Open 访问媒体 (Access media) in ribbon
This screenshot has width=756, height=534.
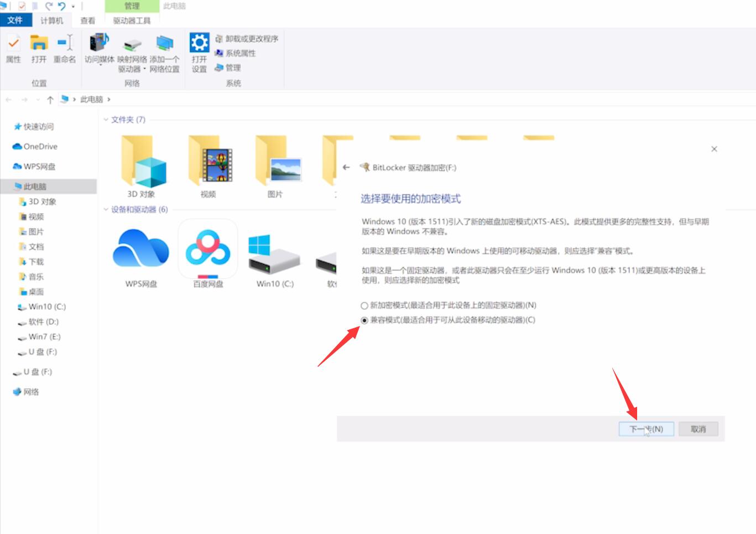tap(100, 50)
